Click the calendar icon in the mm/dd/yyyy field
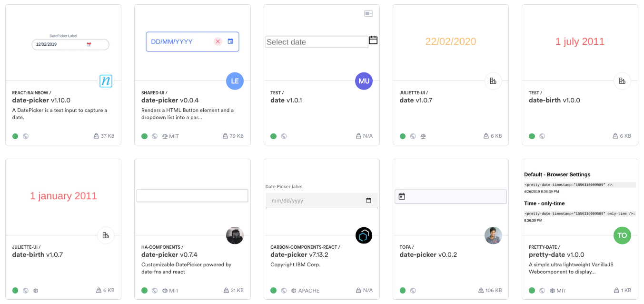Viewport: 644px width, 304px height. [x=368, y=200]
